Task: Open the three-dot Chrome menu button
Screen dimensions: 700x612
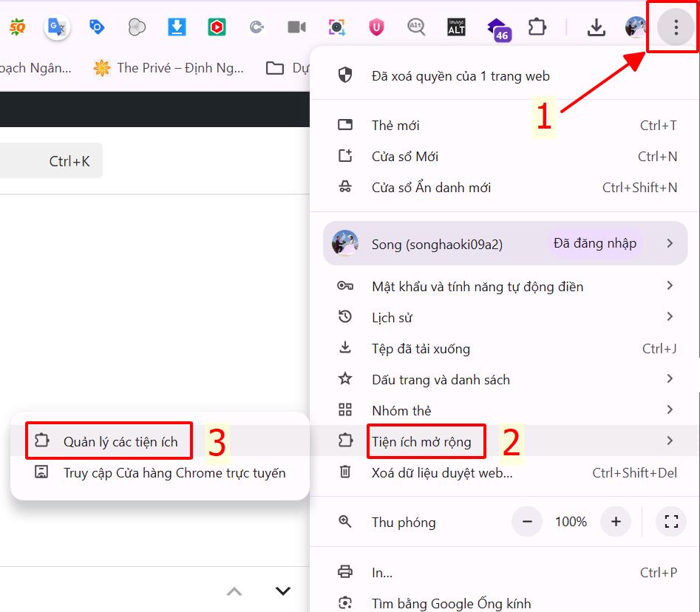Action: pyautogui.click(x=676, y=27)
